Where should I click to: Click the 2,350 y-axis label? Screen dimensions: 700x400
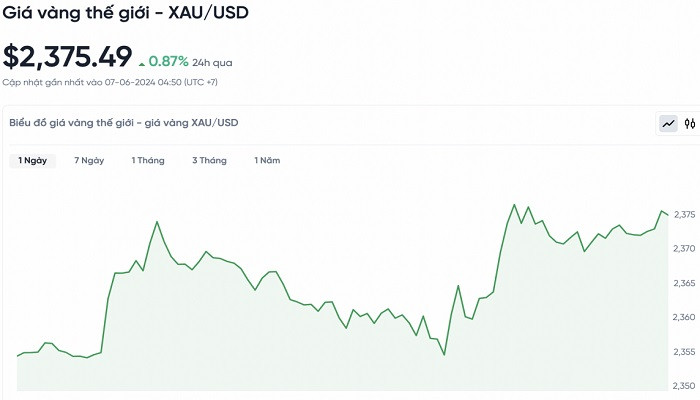point(685,386)
